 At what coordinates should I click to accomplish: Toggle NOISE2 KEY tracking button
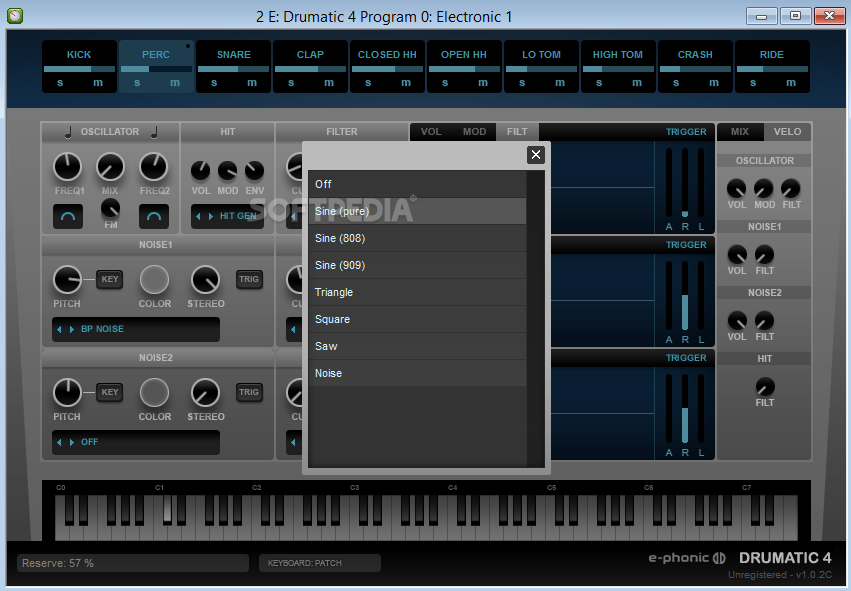110,392
